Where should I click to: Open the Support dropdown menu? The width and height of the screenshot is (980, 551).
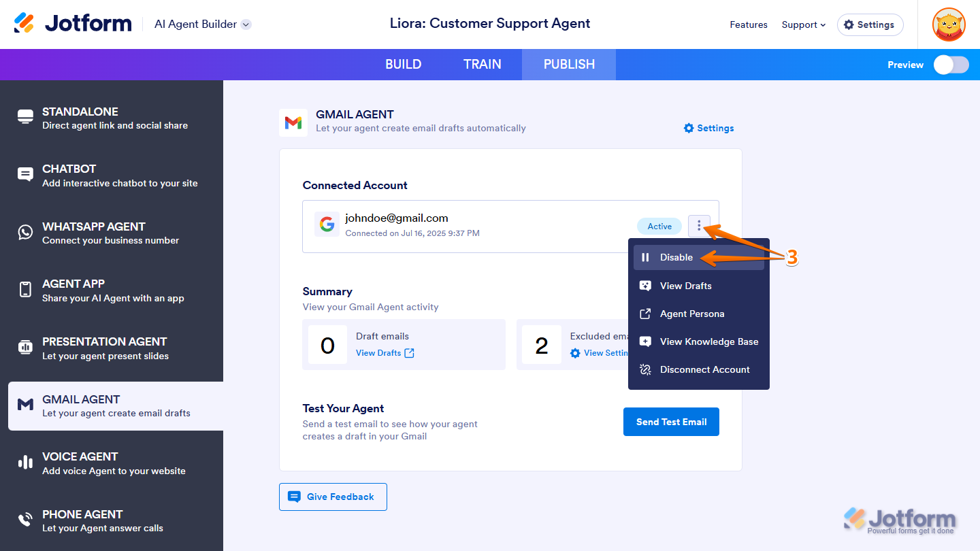coord(804,24)
